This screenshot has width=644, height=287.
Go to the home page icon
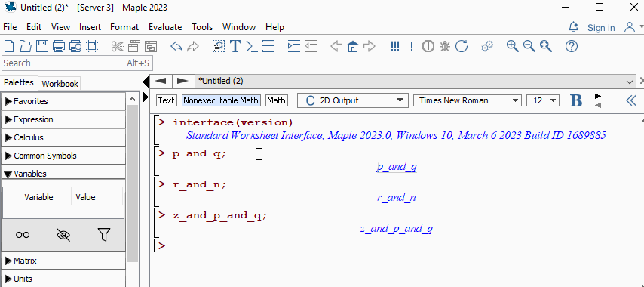tap(352, 46)
